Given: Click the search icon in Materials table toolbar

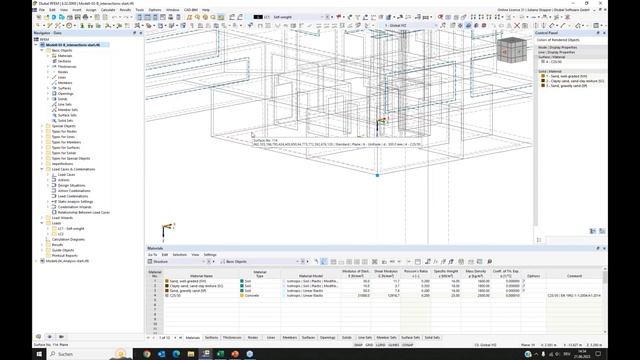Looking at the screenshot, I should pos(489,262).
